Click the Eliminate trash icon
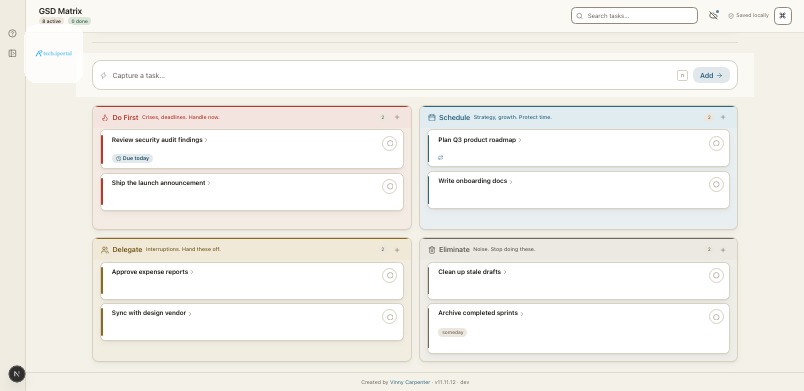This screenshot has height=391, width=804. [432, 250]
